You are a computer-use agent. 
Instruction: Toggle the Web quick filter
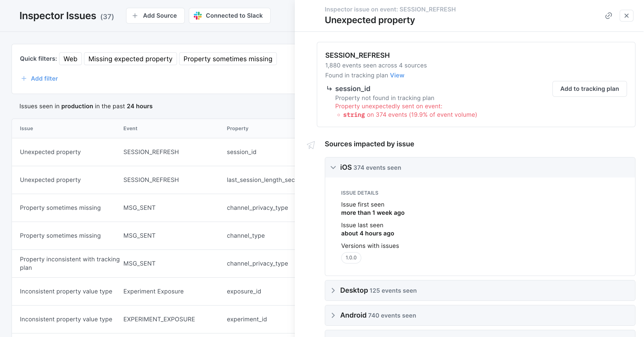(70, 59)
